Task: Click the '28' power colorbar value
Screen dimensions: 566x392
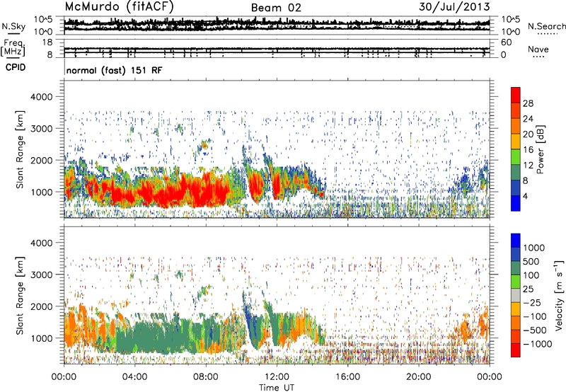Action: (x=528, y=103)
